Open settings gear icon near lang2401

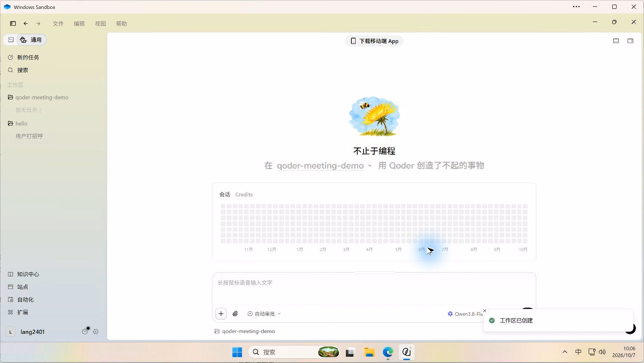click(96, 332)
